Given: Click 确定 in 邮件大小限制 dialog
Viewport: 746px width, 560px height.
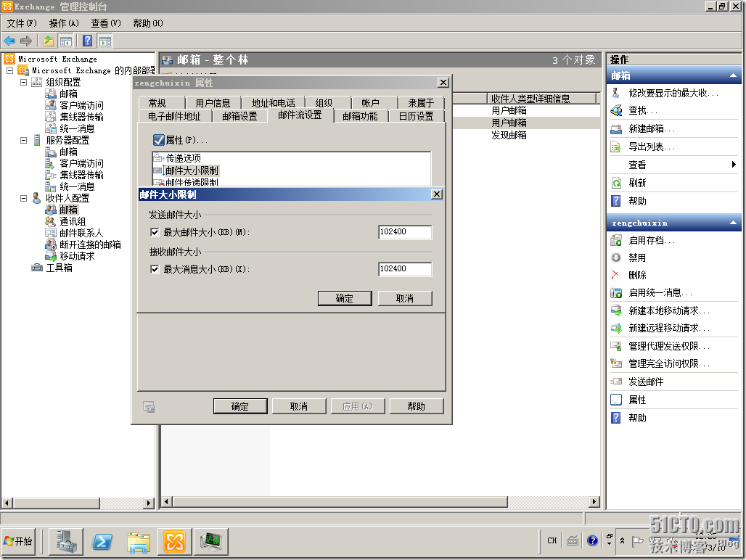Looking at the screenshot, I should (x=344, y=298).
